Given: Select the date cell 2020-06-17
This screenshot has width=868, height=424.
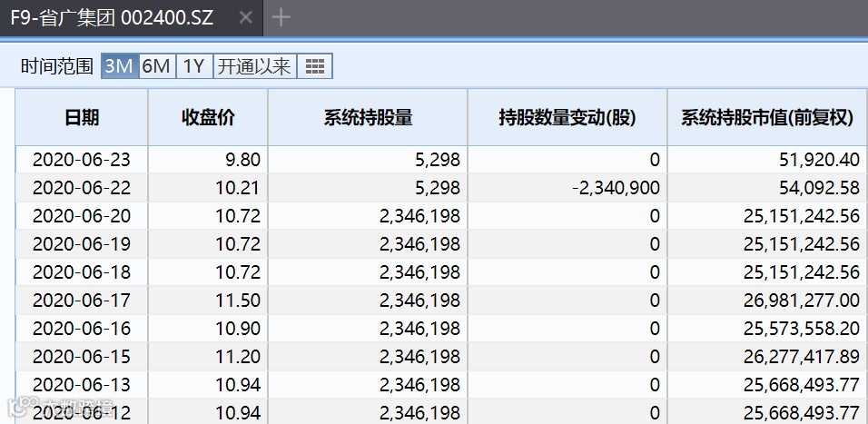Looking at the screenshot, I should coord(82,301).
